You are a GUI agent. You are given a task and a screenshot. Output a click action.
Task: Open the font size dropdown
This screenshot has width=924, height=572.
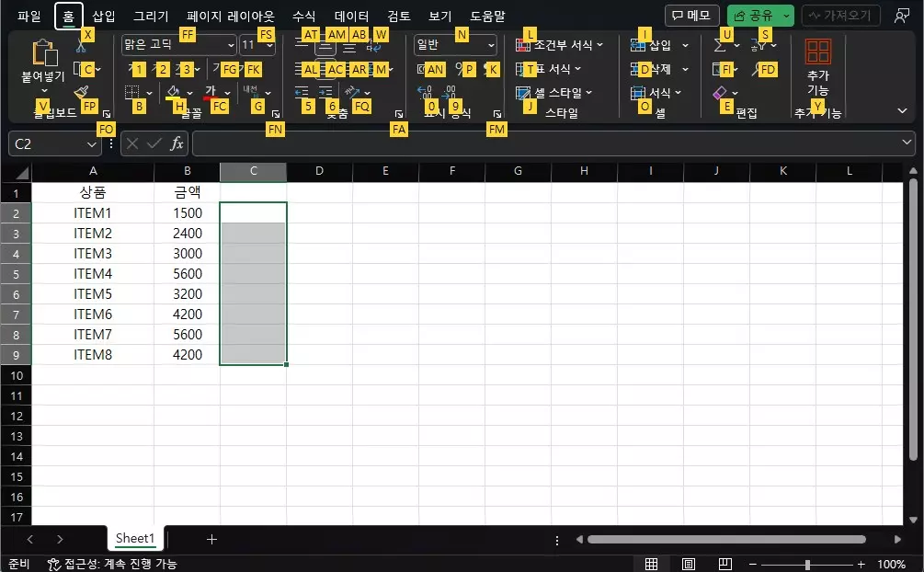pos(270,45)
